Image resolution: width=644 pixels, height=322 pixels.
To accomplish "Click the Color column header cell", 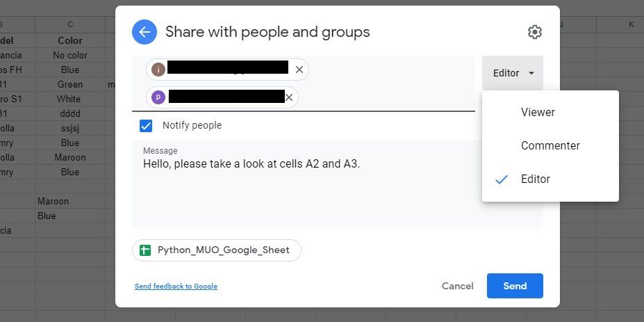I will tap(70, 40).
